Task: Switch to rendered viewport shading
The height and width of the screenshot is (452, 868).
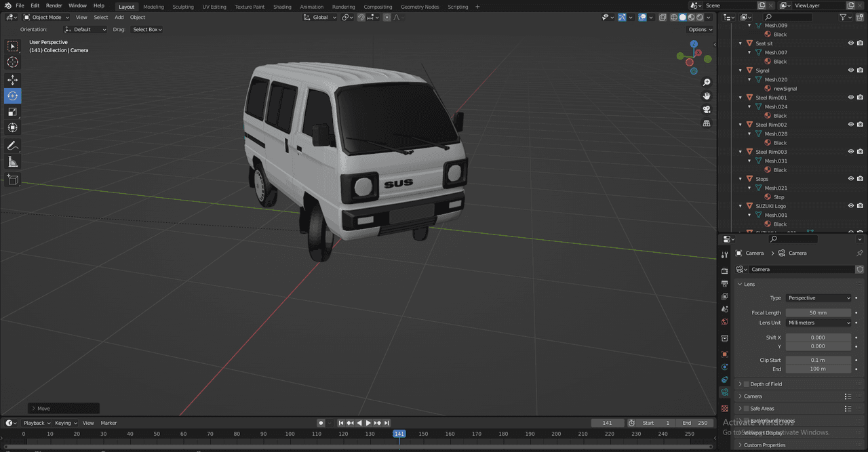Action: point(699,17)
